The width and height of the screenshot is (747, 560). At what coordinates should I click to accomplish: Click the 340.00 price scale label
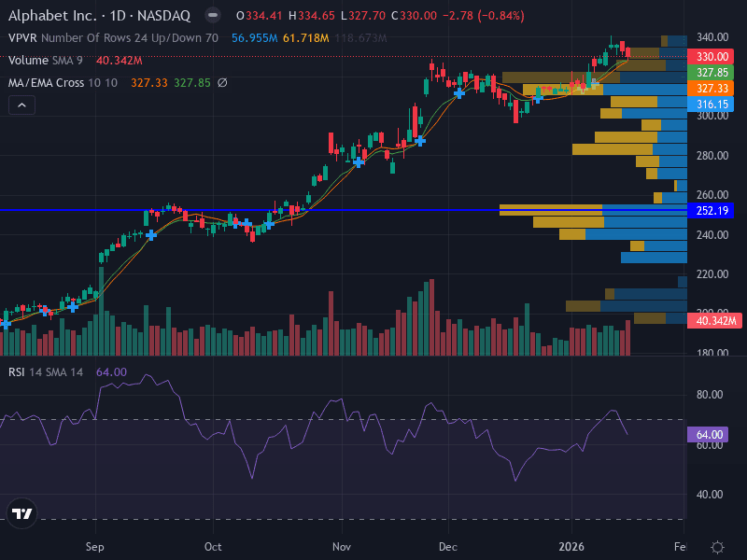coord(712,37)
